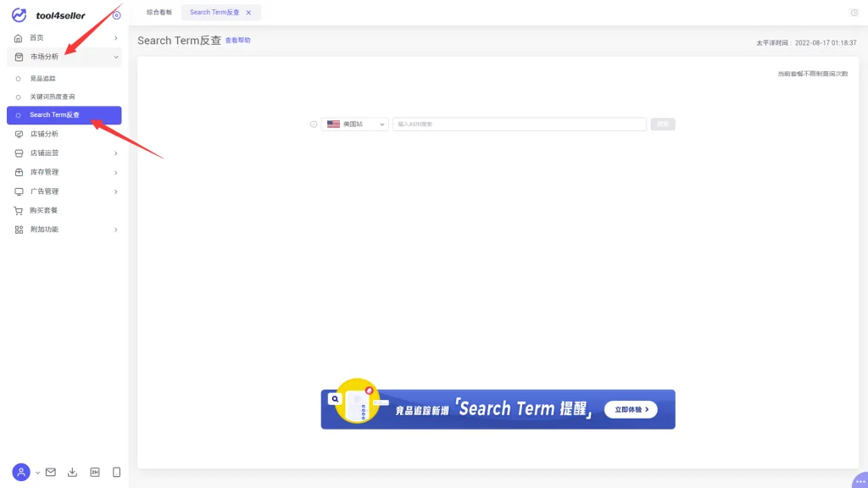Collapse the 市场分析 section chevron
This screenshot has height=488, width=868.
[x=115, y=57]
